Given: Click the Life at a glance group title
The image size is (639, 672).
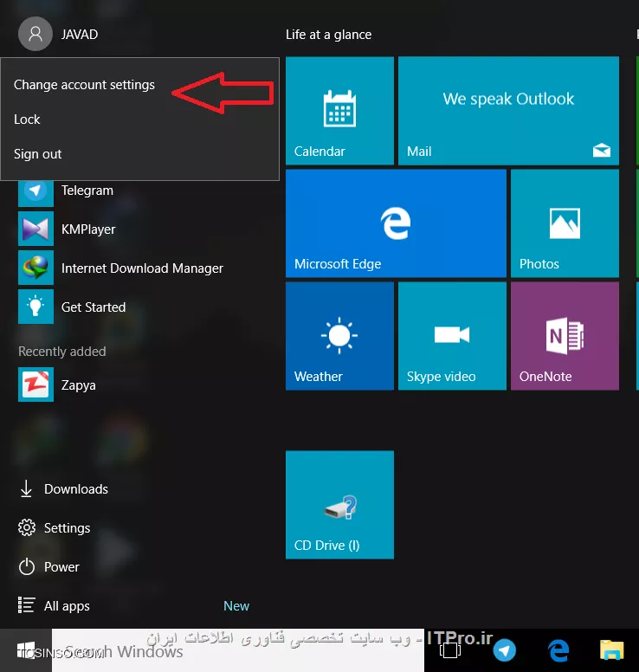Looking at the screenshot, I should [x=329, y=35].
